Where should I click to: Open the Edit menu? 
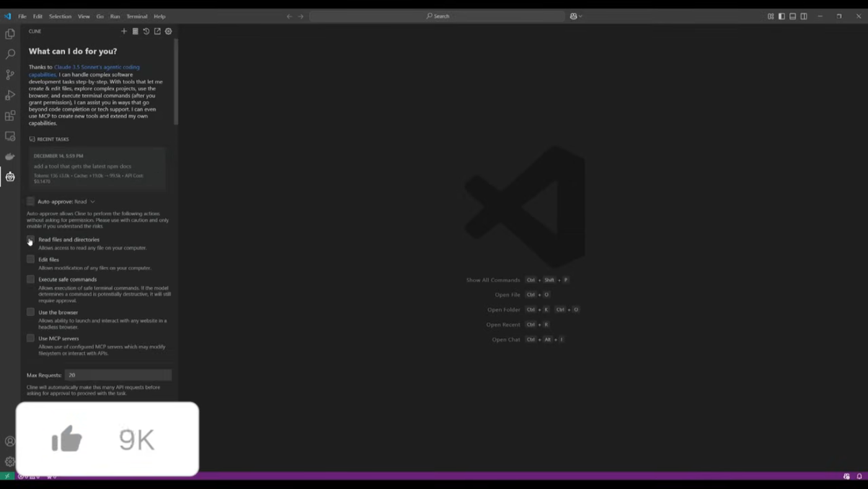coord(38,16)
